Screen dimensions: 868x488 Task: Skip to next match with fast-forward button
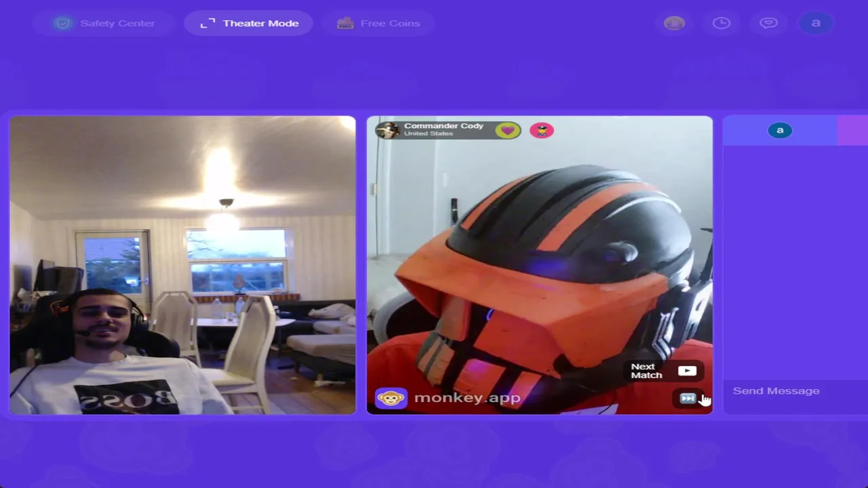pos(688,399)
